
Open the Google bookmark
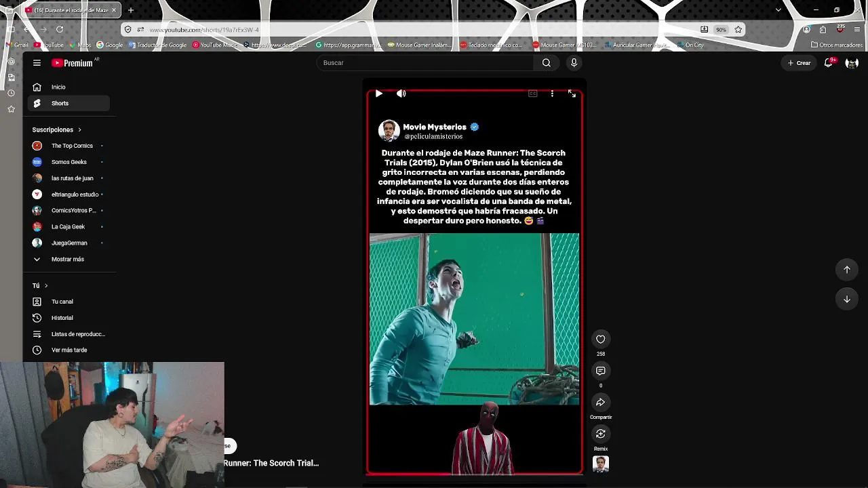(x=110, y=45)
